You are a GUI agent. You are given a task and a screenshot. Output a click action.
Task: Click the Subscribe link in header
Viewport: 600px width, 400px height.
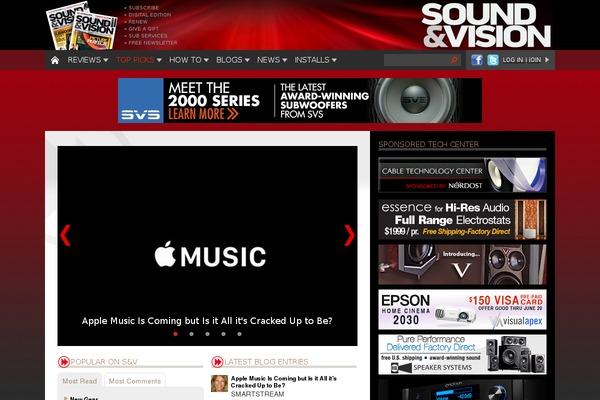pyautogui.click(x=144, y=7)
